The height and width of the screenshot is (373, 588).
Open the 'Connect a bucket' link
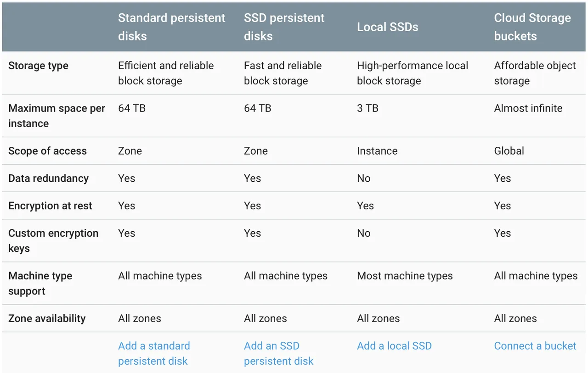coord(535,346)
